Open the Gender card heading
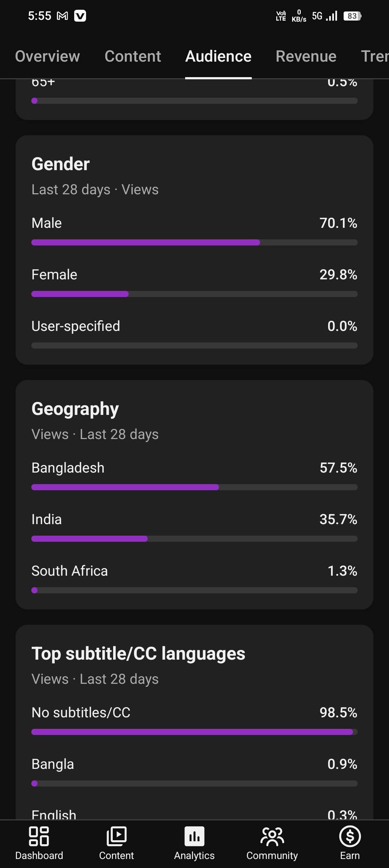The image size is (389, 868). (x=61, y=164)
